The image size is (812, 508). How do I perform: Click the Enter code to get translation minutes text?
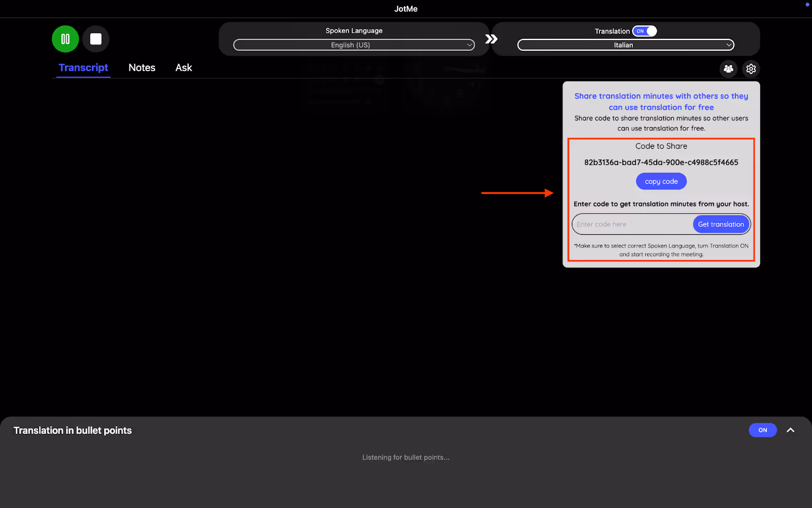click(661, 204)
